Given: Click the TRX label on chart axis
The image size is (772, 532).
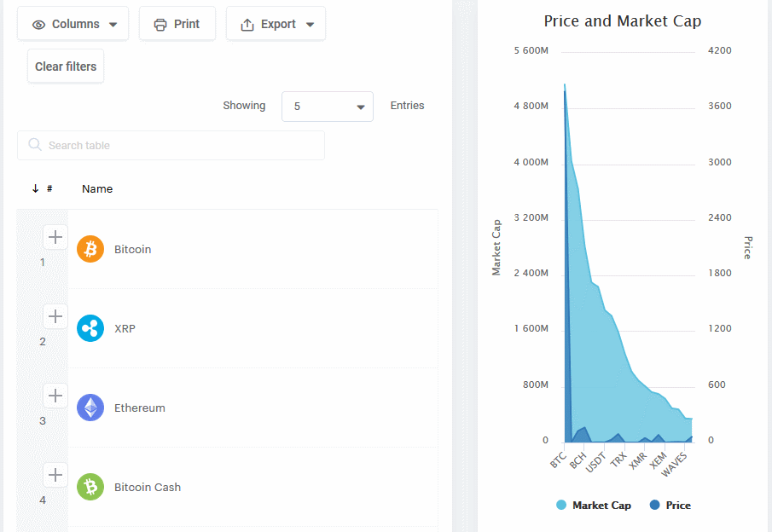Looking at the screenshot, I should tap(619, 460).
